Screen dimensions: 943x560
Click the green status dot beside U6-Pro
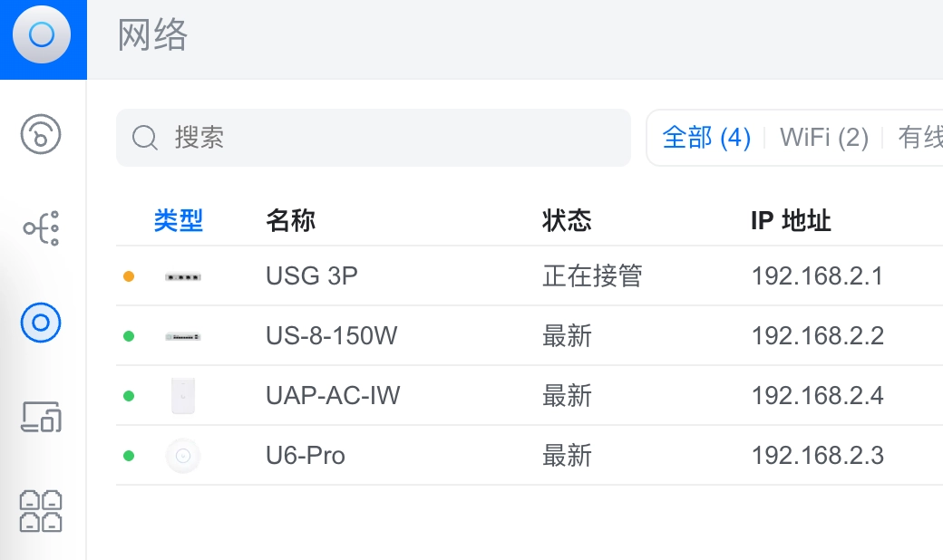tap(129, 455)
